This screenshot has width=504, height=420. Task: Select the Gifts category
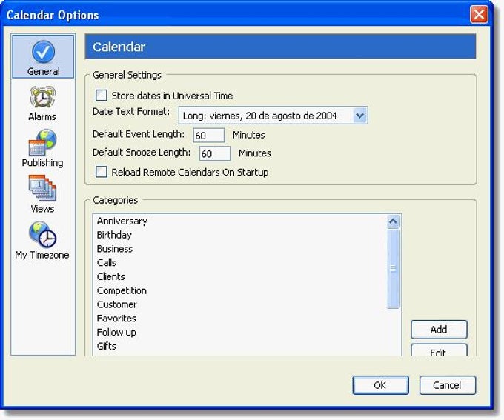tap(107, 346)
